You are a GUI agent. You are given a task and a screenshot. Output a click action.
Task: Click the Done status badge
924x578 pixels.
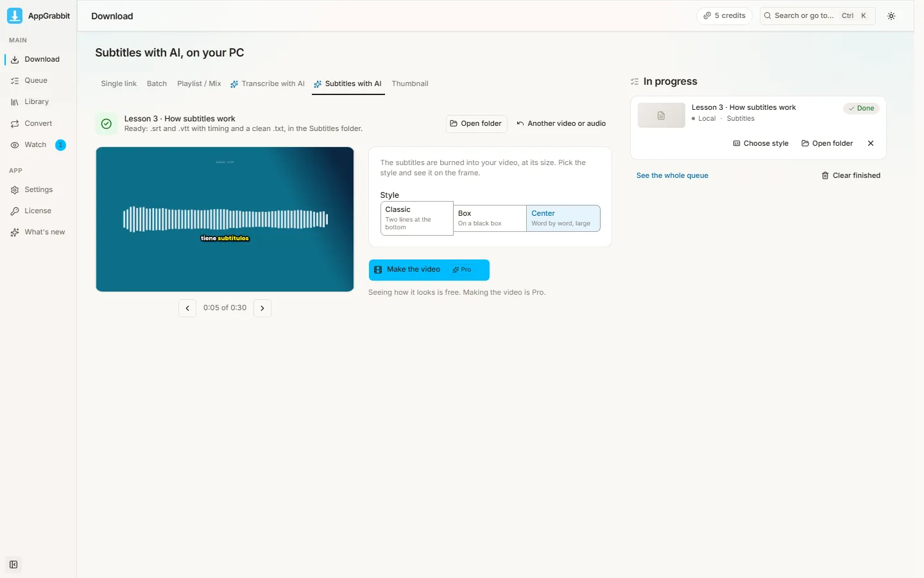(x=861, y=109)
